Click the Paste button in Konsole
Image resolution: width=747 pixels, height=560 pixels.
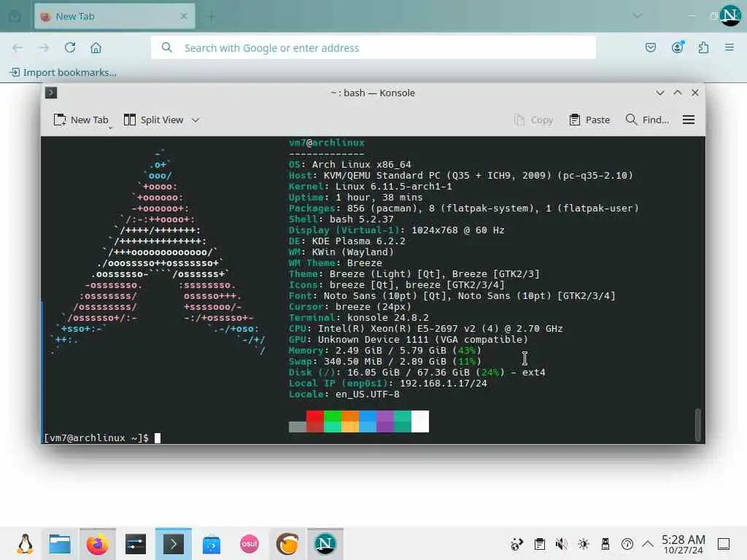point(589,120)
